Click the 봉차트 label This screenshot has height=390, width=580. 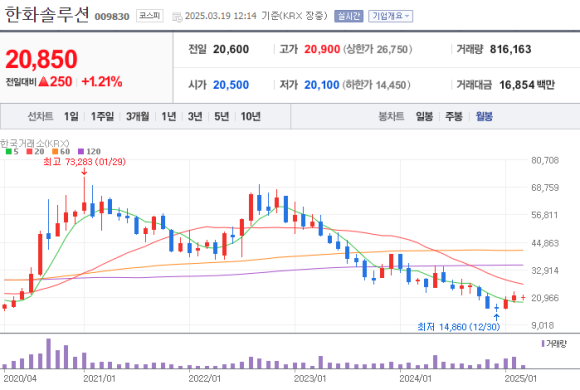(x=391, y=117)
